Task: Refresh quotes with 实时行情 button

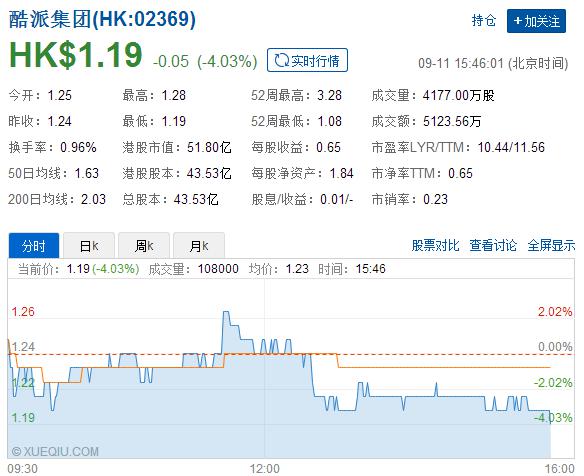Action: [307, 60]
